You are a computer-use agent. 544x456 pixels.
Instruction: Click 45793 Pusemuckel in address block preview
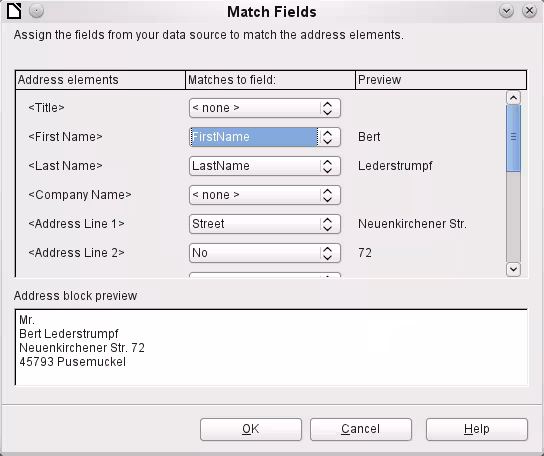73,362
